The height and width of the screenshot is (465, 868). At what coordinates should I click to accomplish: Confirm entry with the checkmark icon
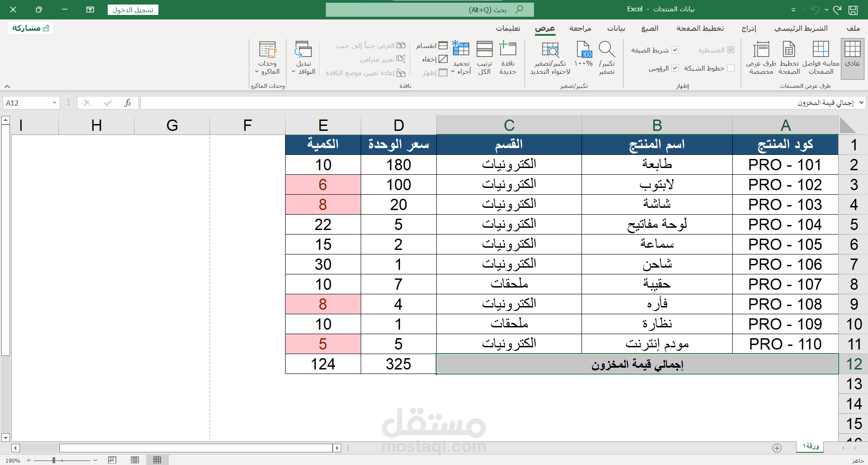108,103
